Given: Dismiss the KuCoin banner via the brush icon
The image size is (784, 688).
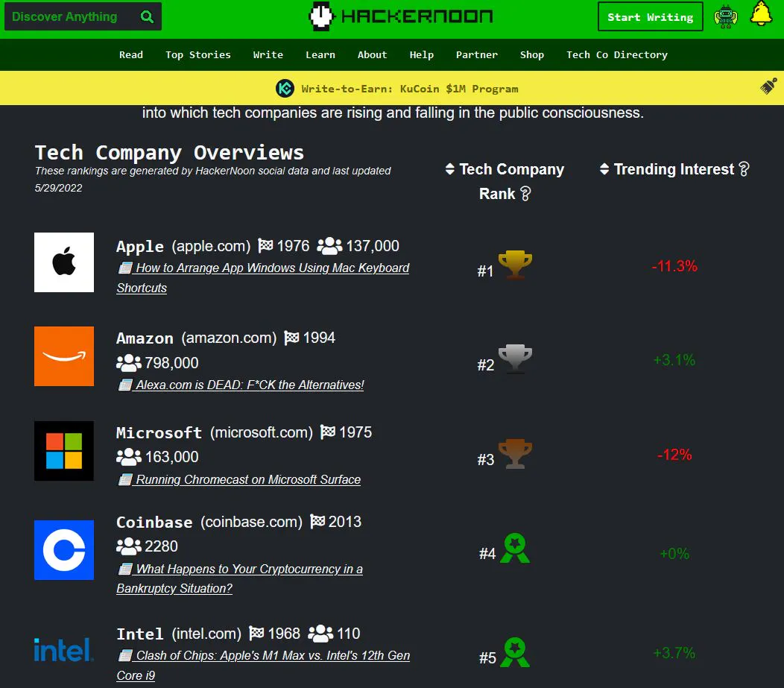Looking at the screenshot, I should coord(767,87).
